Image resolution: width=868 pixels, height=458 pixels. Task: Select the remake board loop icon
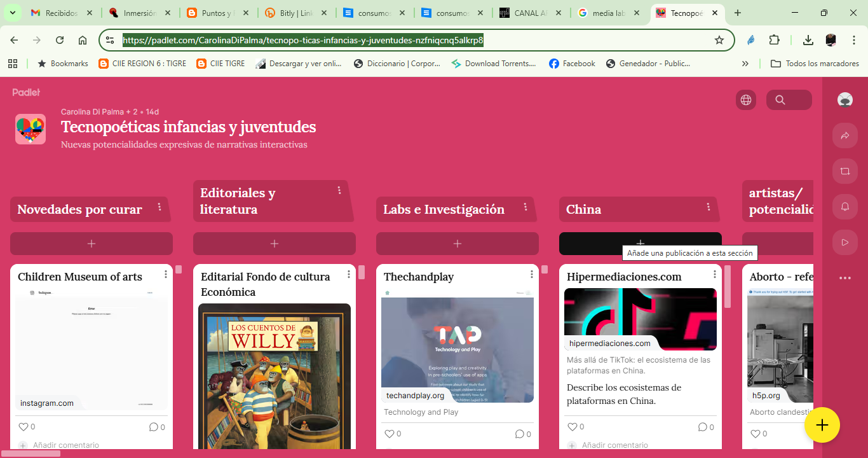pos(844,170)
